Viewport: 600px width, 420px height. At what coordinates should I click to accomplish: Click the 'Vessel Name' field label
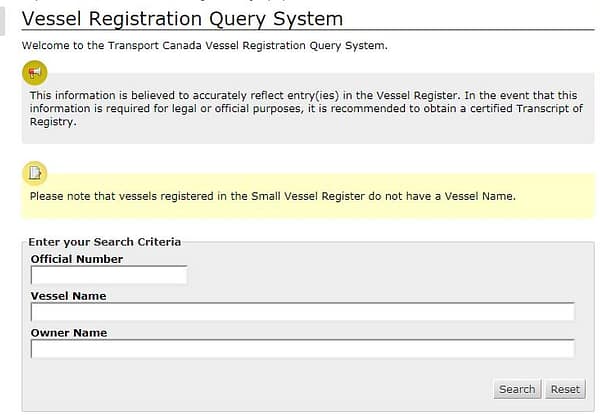click(68, 296)
